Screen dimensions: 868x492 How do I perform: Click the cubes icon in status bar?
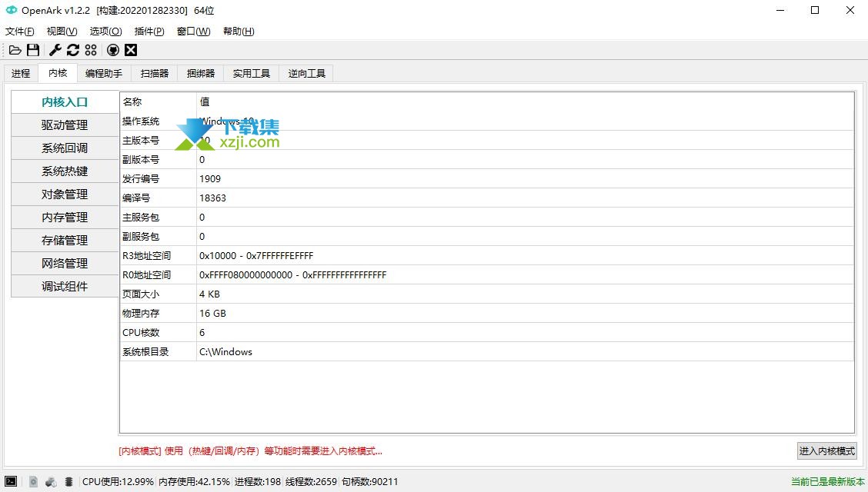pyautogui.click(x=51, y=481)
